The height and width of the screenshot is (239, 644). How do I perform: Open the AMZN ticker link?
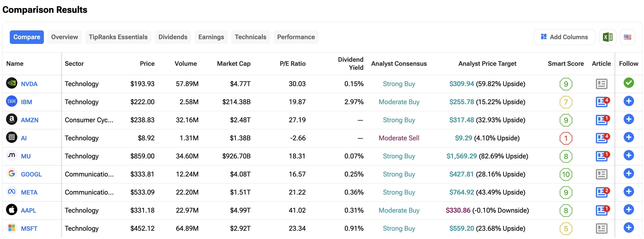(30, 120)
